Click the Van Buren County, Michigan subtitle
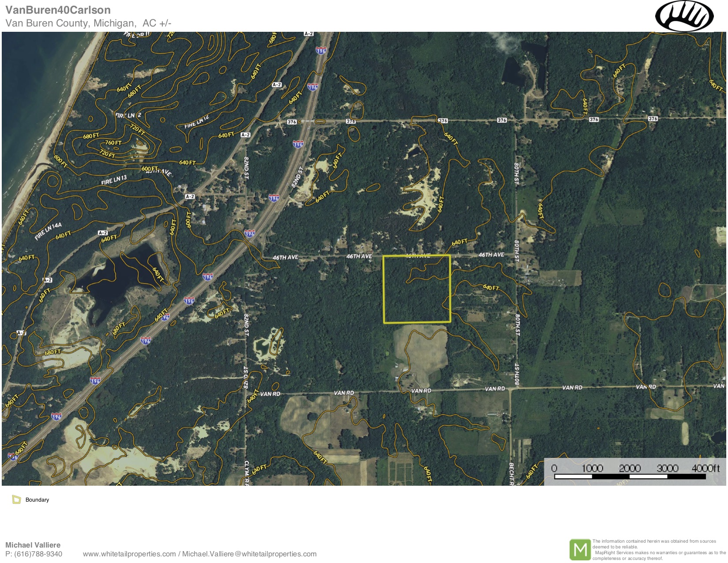The width and height of the screenshot is (728, 563). (x=71, y=23)
